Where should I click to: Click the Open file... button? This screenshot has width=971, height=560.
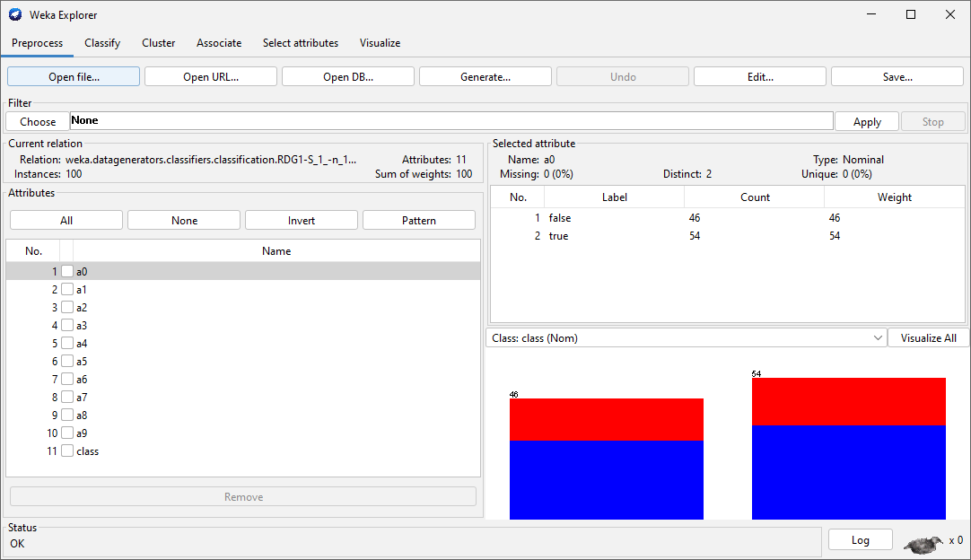pyautogui.click(x=74, y=77)
